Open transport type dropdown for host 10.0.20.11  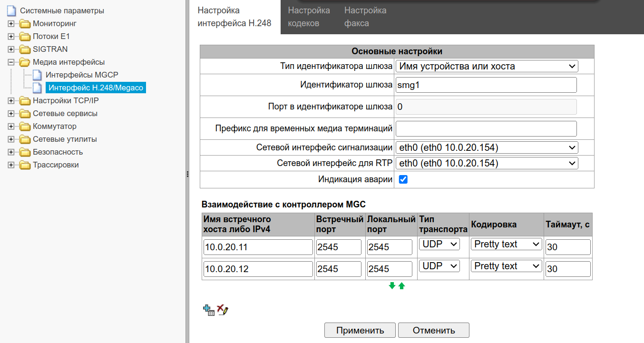pyautogui.click(x=439, y=244)
